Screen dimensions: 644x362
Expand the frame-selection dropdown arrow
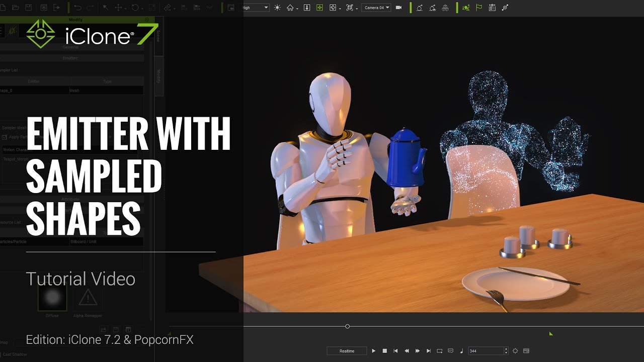[x=357, y=9]
